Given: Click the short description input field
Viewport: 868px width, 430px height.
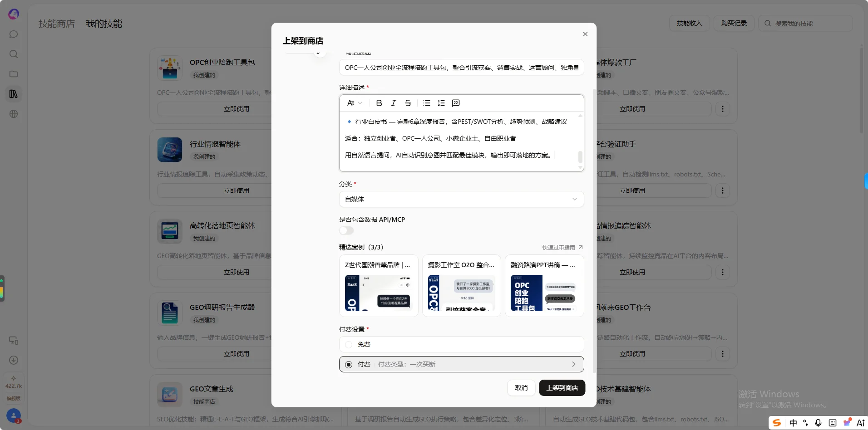Looking at the screenshot, I should coord(461,68).
